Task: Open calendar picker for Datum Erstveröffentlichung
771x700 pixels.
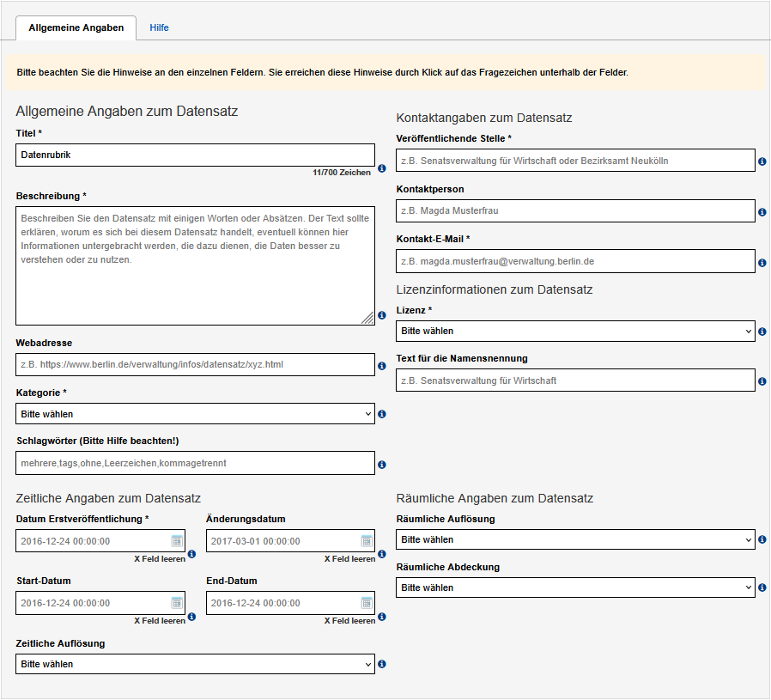Action: tap(177, 541)
